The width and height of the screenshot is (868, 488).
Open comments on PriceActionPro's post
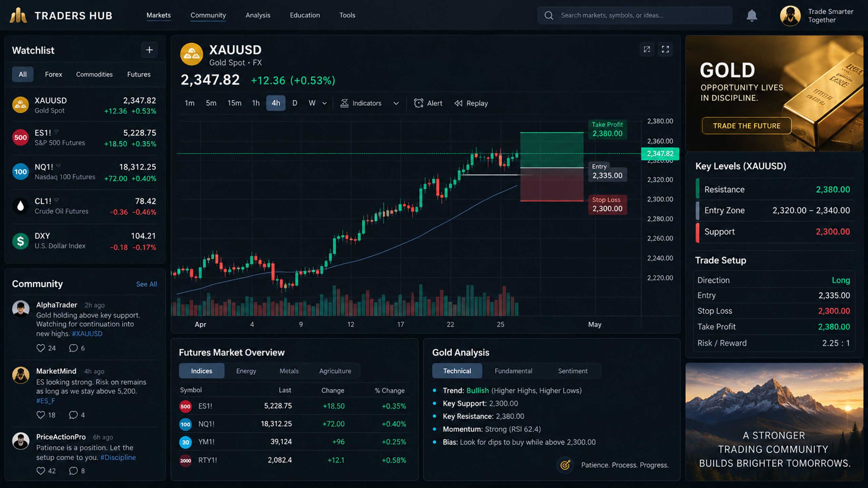pyautogui.click(x=73, y=471)
